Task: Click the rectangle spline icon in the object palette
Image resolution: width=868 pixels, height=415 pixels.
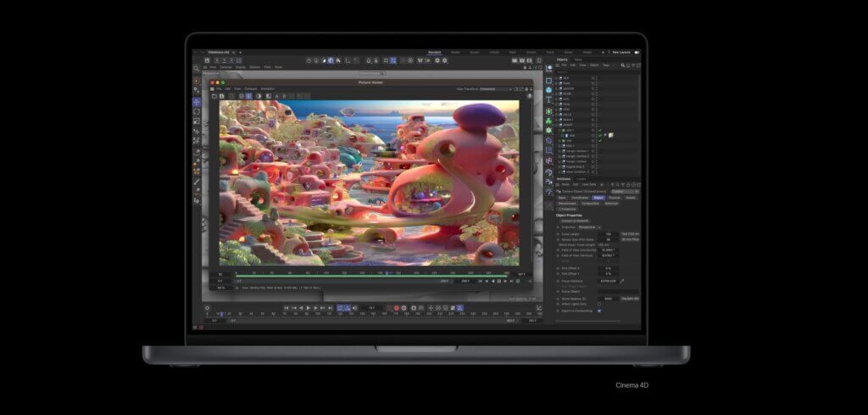Action: [x=548, y=81]
